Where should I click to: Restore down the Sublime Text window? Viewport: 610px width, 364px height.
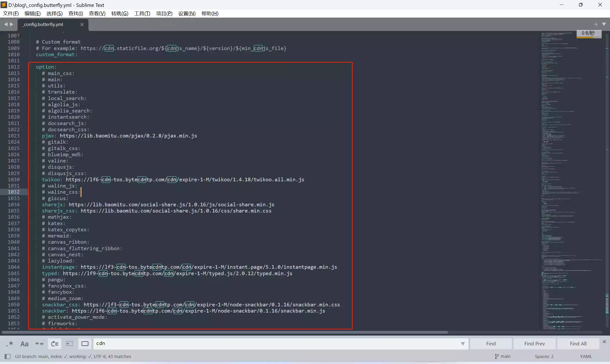tap(580, 5)
